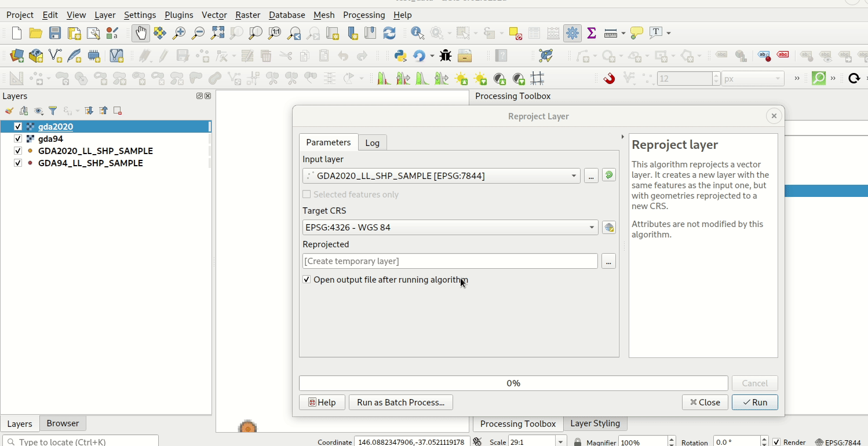Toggle visibility of gda94 layer
This screenshot has width=868, height=446.
point(17,139)
